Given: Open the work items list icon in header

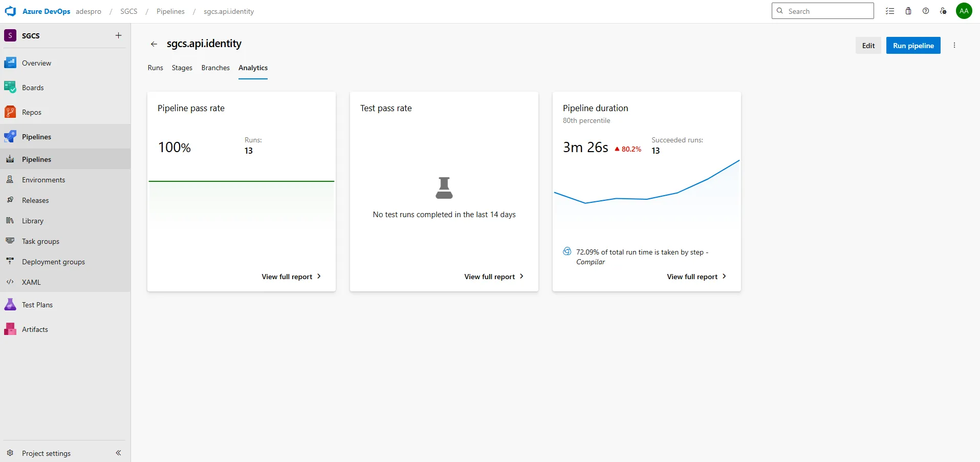Looking at the screenshot, I should click(890, 11).
